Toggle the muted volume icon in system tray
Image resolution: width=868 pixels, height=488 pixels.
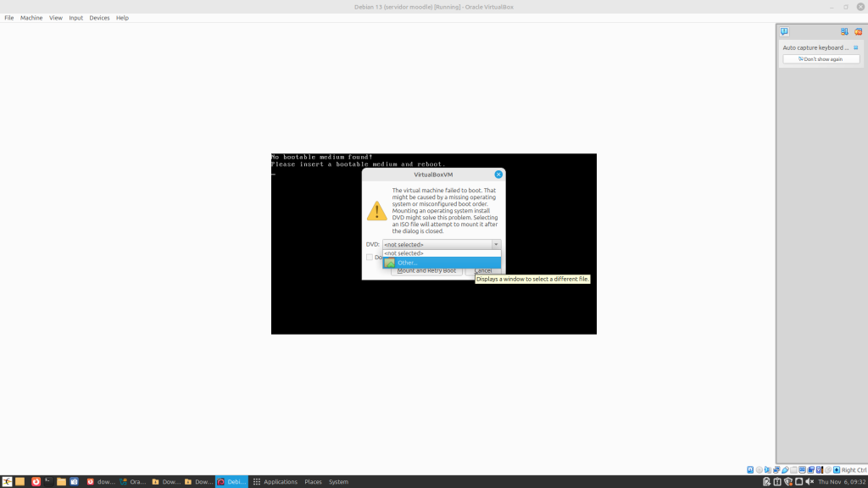(x=810, y=481)
